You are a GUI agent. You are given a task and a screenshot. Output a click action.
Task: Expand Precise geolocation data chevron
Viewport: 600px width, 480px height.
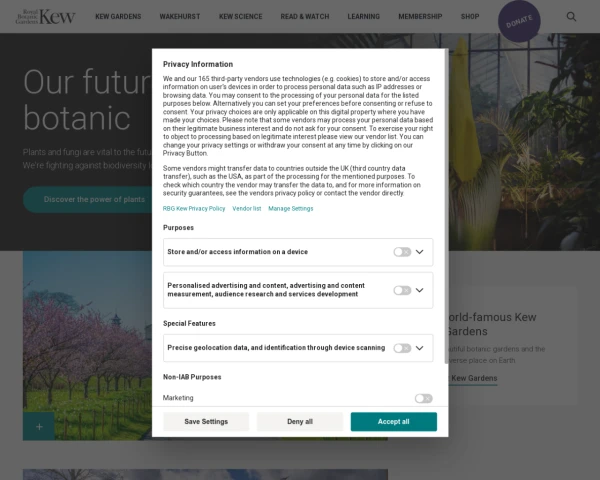[421, 348]
